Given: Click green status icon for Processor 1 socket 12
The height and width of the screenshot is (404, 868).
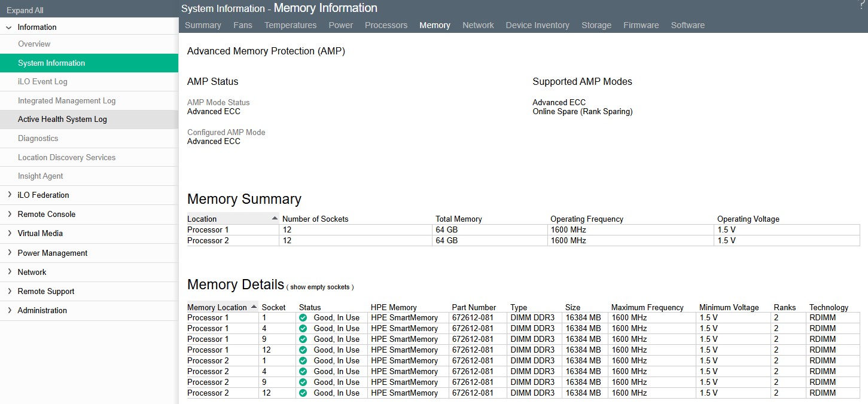Looking at the screenshot, I should coord(303,350).
